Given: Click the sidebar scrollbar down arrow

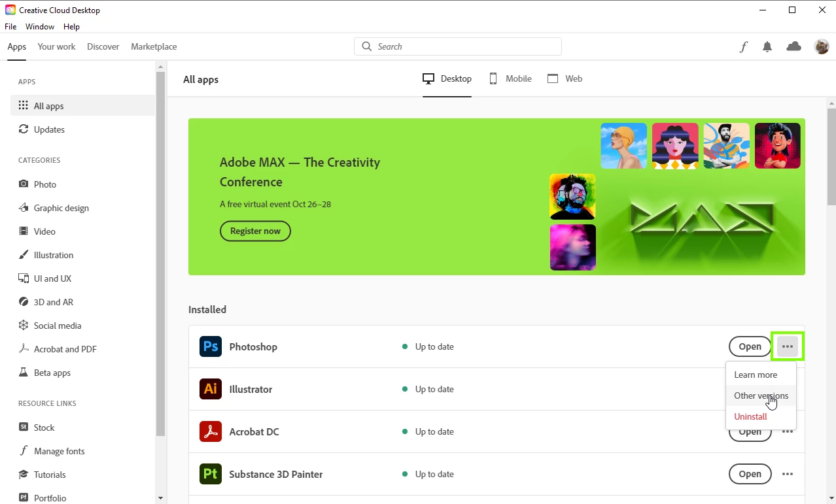Looking at the screenshot, I should pos(160,498).
